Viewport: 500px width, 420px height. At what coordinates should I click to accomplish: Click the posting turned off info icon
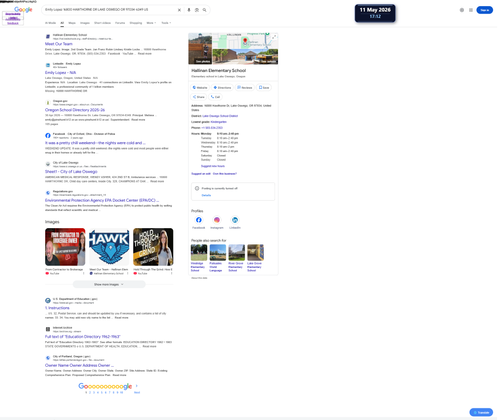pos(197,189)
